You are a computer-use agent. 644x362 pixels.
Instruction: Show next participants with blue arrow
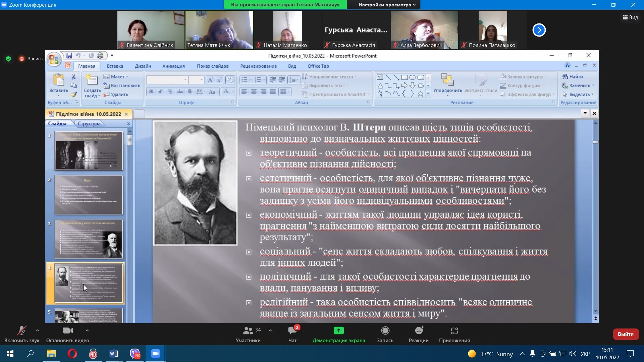pyautogui.click(x=539, y=30)
